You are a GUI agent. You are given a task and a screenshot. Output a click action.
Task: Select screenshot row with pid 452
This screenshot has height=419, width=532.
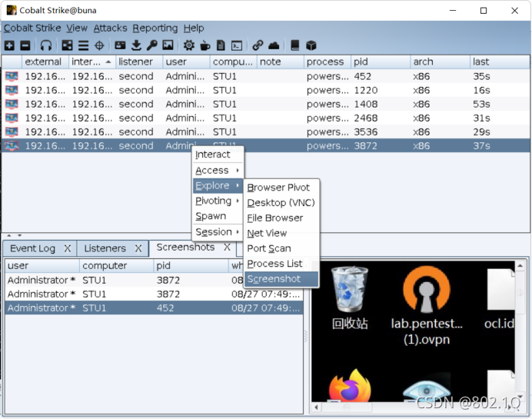[x=154, y=308]
